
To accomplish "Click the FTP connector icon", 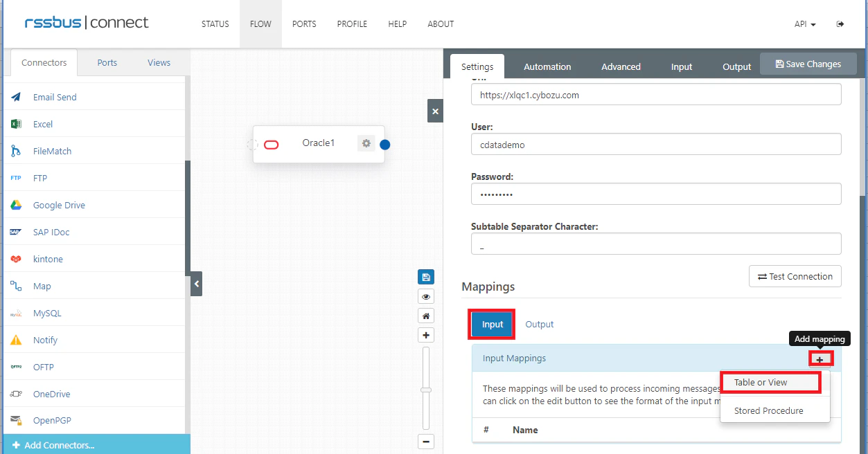I will click(x=16, y=178).
